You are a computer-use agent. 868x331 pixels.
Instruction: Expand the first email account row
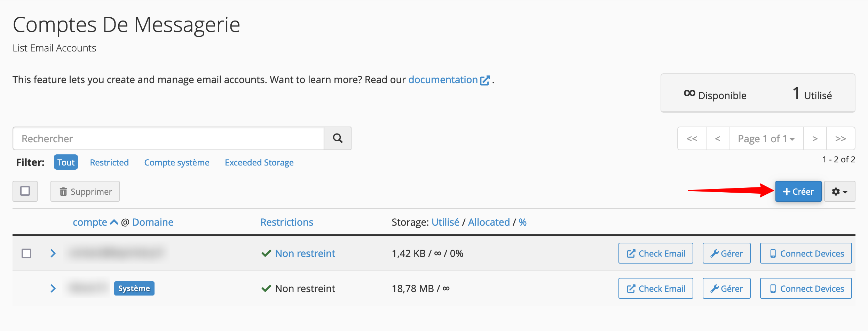tap(53, 253)
